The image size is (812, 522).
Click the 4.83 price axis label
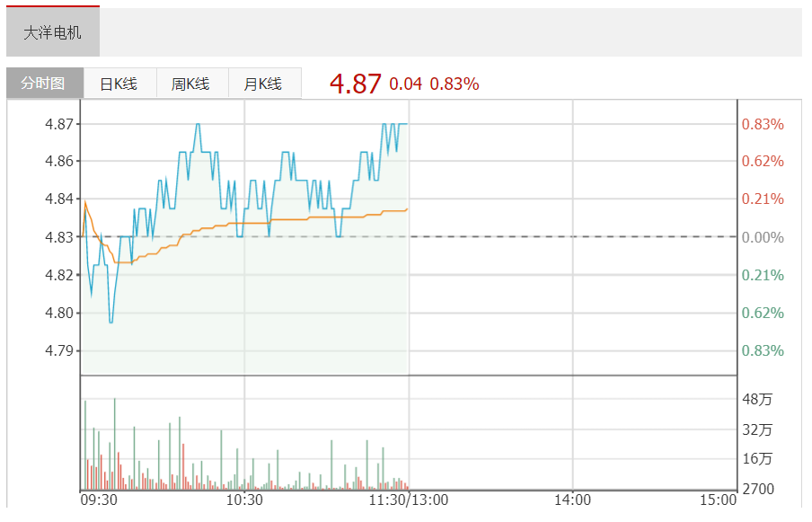[59, 237]
